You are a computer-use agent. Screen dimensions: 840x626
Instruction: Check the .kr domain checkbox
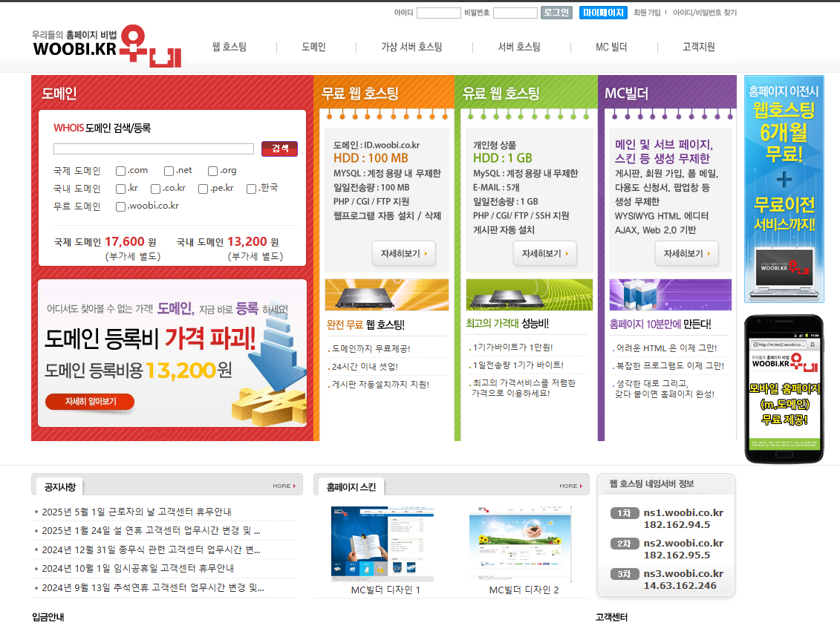point(120,189)
